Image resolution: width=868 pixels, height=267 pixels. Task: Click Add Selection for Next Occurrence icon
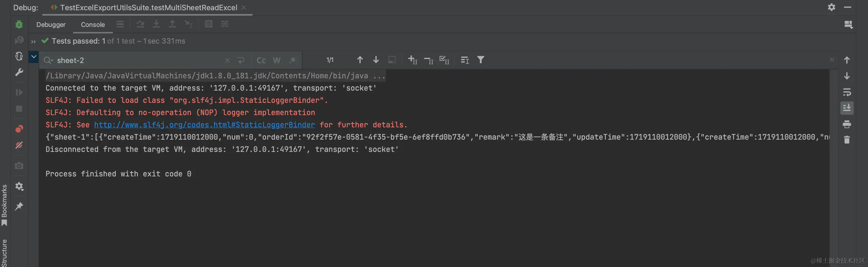[412, 60]
